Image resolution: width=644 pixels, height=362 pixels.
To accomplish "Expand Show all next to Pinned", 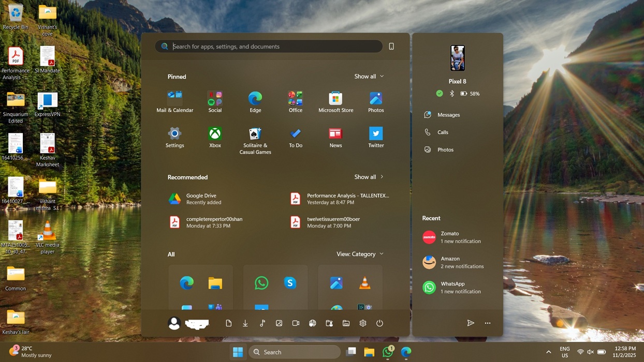I will point(368,76).
